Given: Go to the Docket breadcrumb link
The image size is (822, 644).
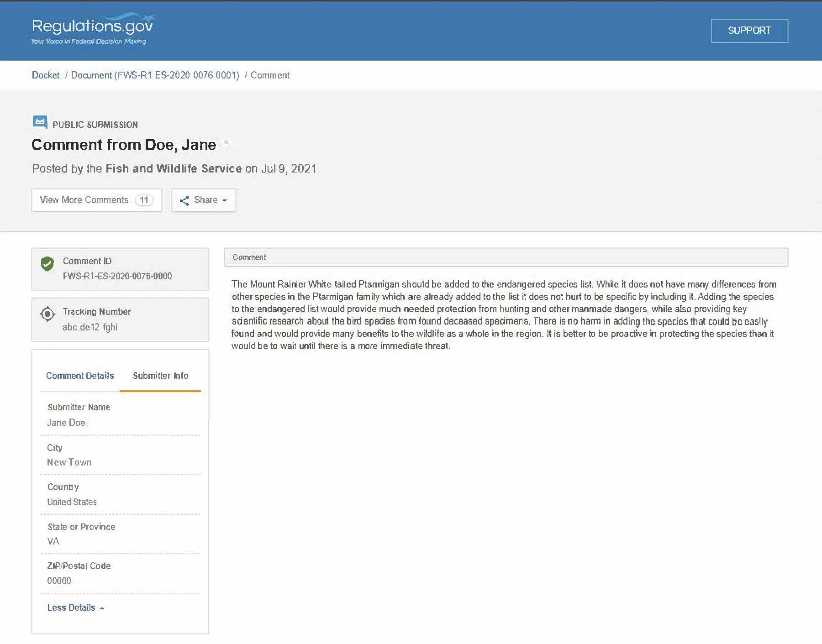Looking at the screenshot, I should point(46,75).
